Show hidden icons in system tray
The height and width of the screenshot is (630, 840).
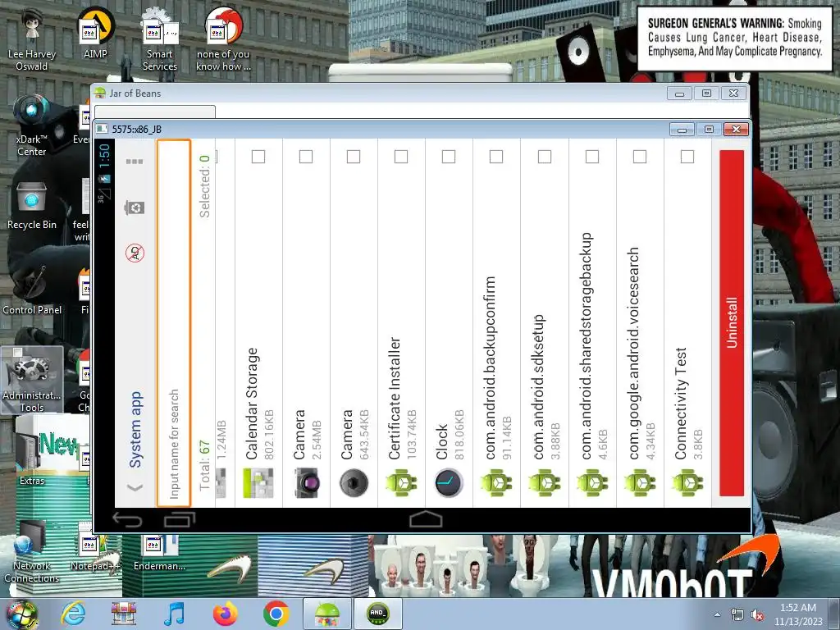[x=717, y=614]
